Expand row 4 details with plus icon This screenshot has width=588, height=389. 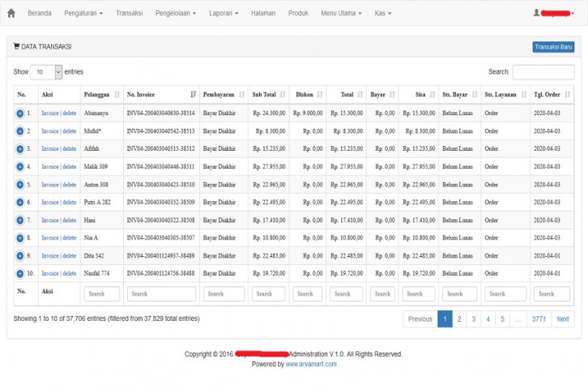[20, 167]
